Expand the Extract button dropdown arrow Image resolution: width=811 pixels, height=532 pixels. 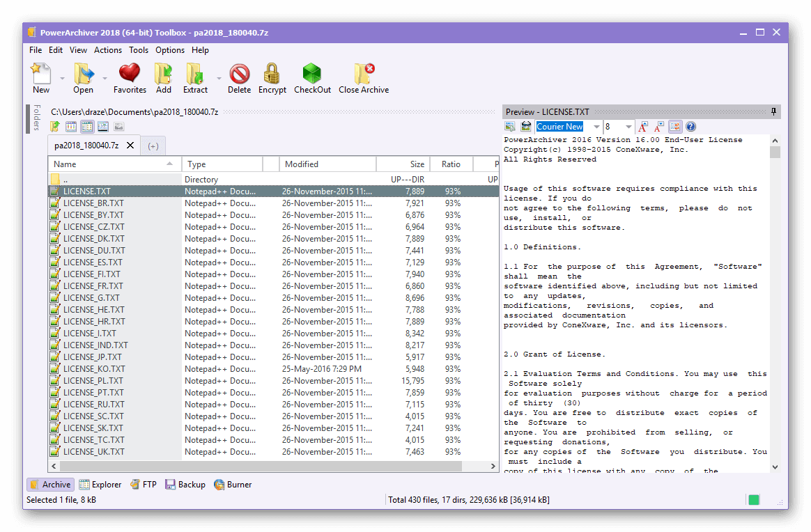(x=219, y=79)
